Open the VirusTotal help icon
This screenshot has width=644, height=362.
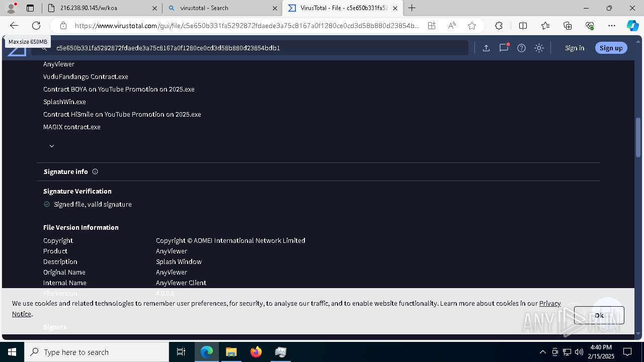pos(521,48)
